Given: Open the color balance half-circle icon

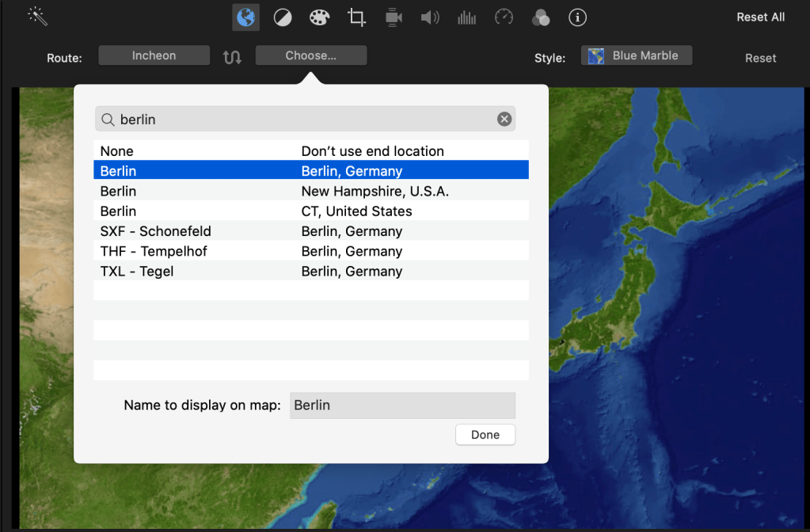Looking at the screenshot, I should tap(283, 17).
